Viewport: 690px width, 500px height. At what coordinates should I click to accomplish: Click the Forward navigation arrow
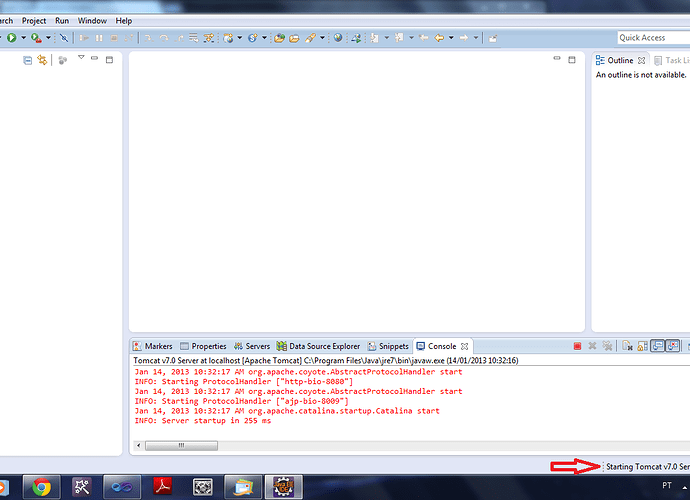click(464, 38)
